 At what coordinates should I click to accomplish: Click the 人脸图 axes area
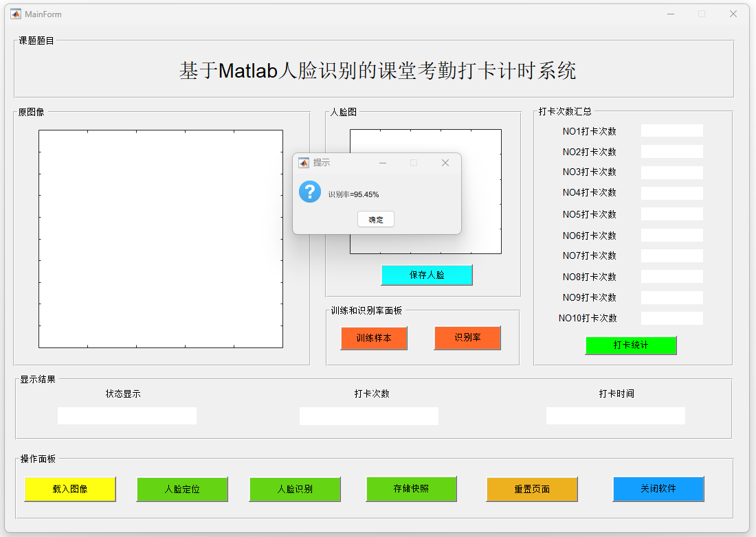click(425, 191)
